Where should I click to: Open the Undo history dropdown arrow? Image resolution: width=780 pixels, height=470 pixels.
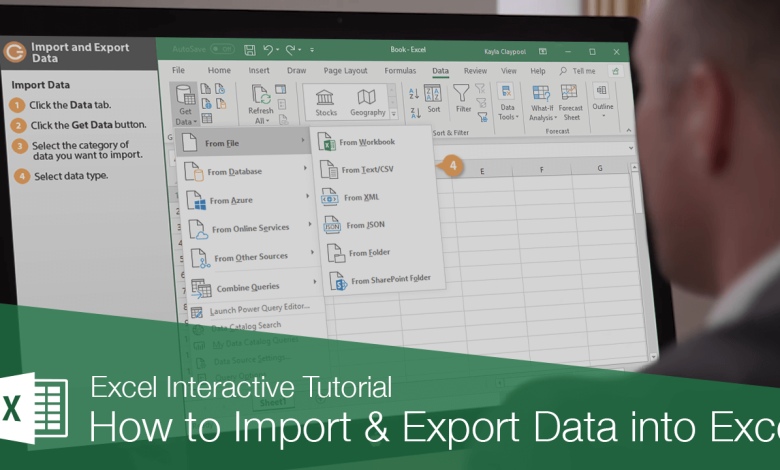pos(277,50)
